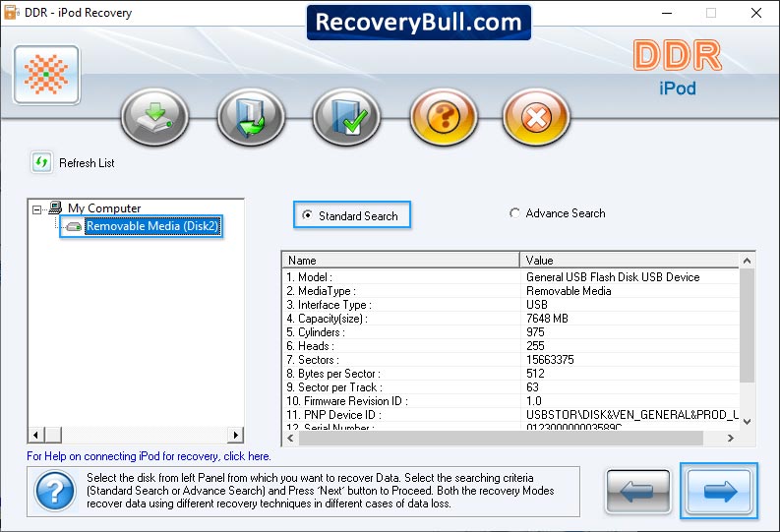This screenshot has width=780, height=532.
Task: Collapse the My Computer tree node
Action: pyautogui.click(x=37, y=208)
